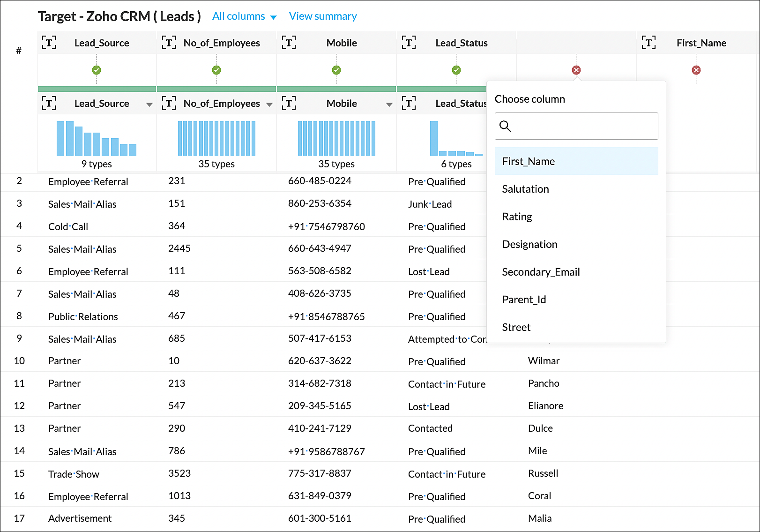Click the green checkmark under No_of_Employees target

216,70
